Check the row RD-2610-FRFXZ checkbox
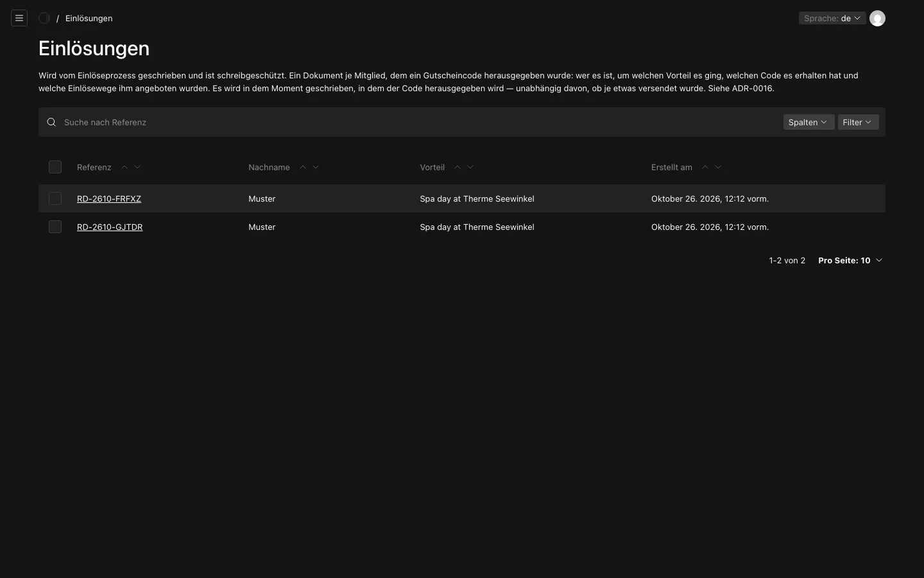The image size is (924, 578). (55, 198)
